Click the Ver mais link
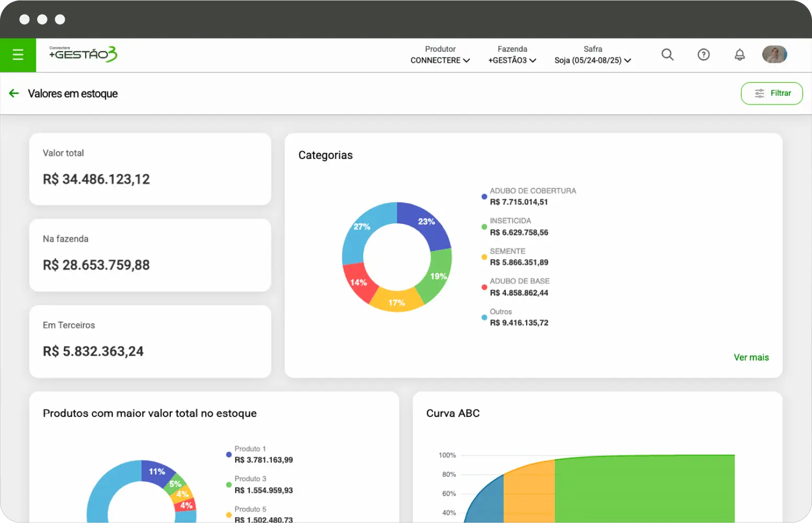The width and height of the screenshot is (812, 523). pos(751,357)
